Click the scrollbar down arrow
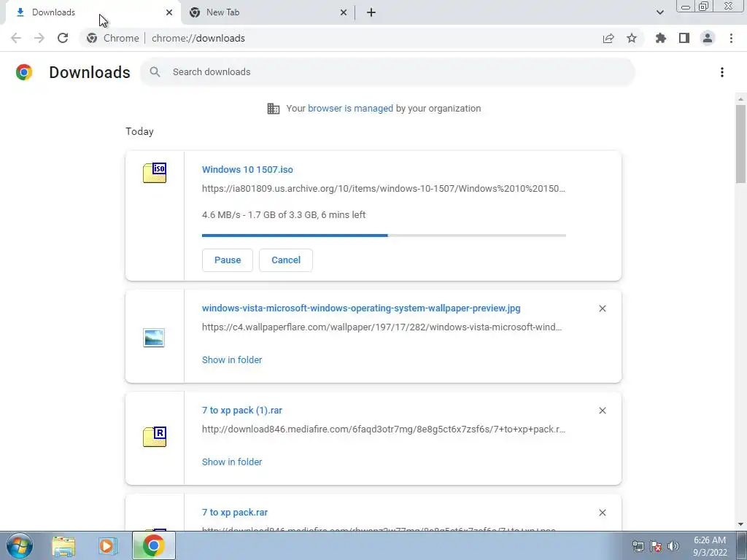Screen dimensions: 747x560 tap(740, 524)
